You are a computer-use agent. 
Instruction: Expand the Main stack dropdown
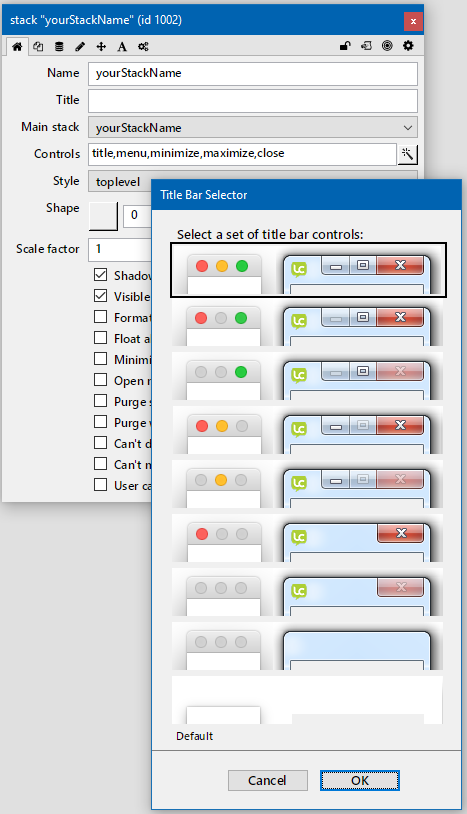(253, 127)
